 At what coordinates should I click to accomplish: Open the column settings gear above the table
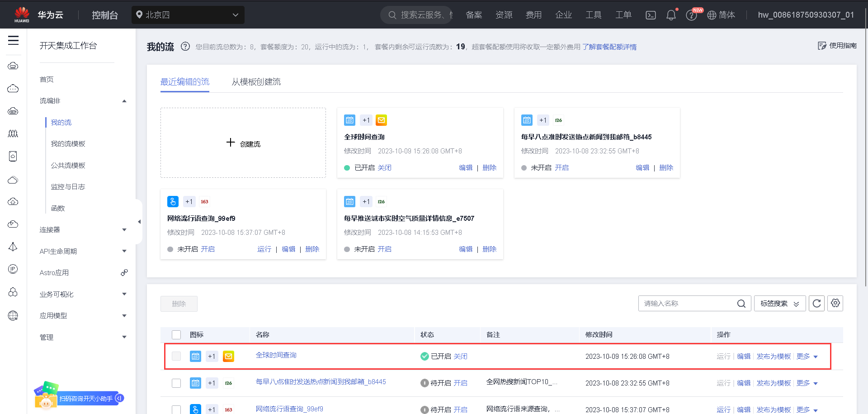pyautogui.click(x=835, y=303)
